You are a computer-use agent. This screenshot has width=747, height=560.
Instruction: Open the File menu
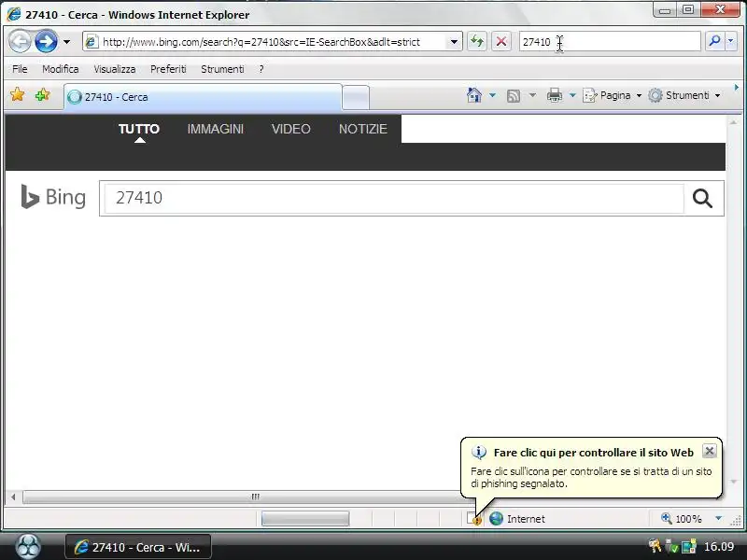20,69
